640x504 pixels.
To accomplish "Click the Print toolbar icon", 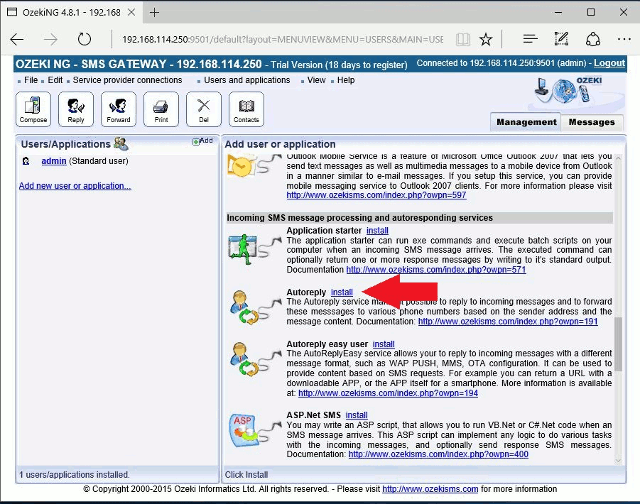I will [x=161, y=109].
